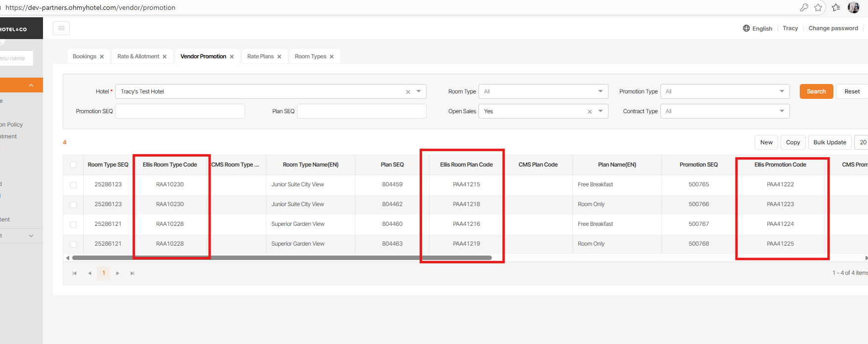Click the hamburger menu toggle icon
Viewport: 868px width, 344px height.
(x=61, y=28)
